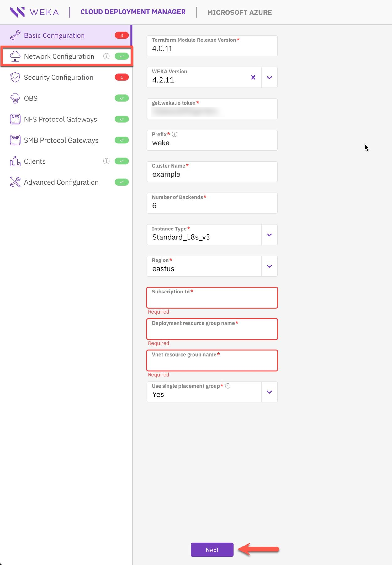Image resolution: width=392 pixels, height=565 pixels.
Task: Open the Network Configuration section
Action: coord(59,56)
